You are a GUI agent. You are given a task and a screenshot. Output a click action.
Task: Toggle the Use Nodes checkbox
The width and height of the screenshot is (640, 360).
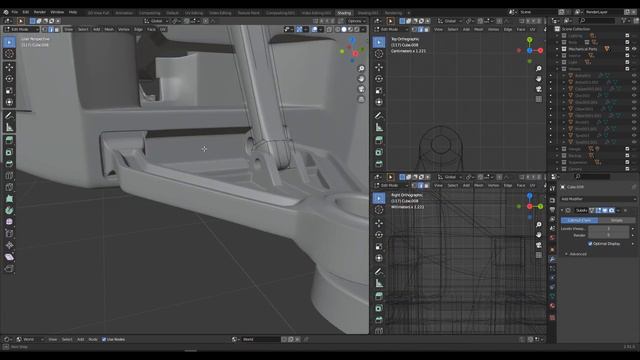(104, 340)
